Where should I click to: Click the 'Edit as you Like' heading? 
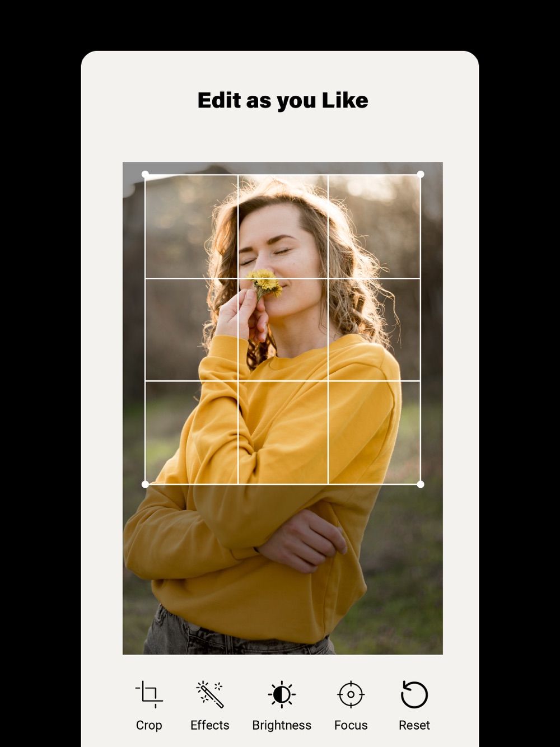[283, 101]
